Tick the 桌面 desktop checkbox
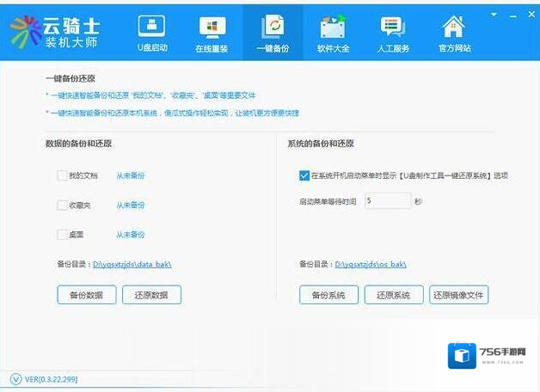This screenshot has width=540, height=392. pos(62,235)
